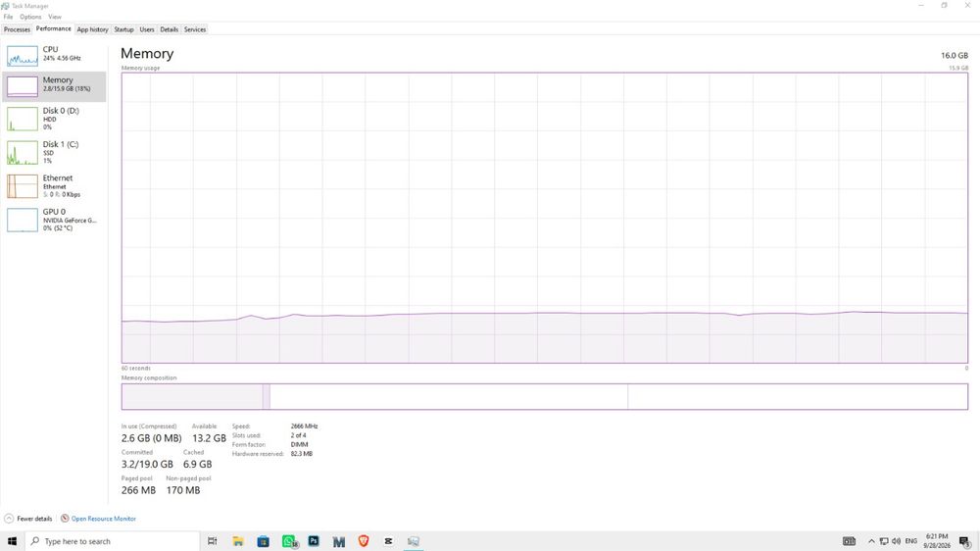Click the Memory composition bar

tap(544, 396)
